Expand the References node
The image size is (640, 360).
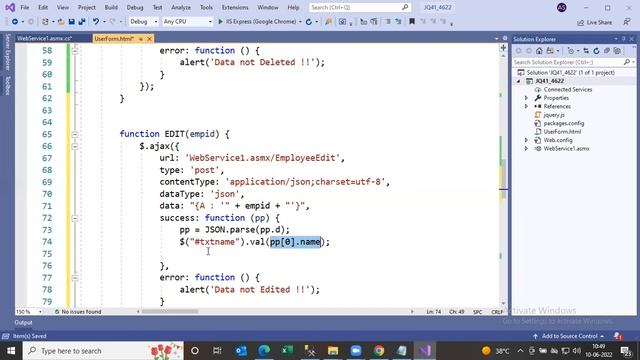527,106
